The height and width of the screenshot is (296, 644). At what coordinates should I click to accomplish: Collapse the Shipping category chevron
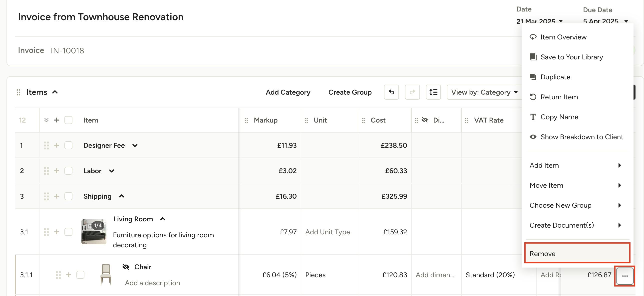[x=122, y=196]
